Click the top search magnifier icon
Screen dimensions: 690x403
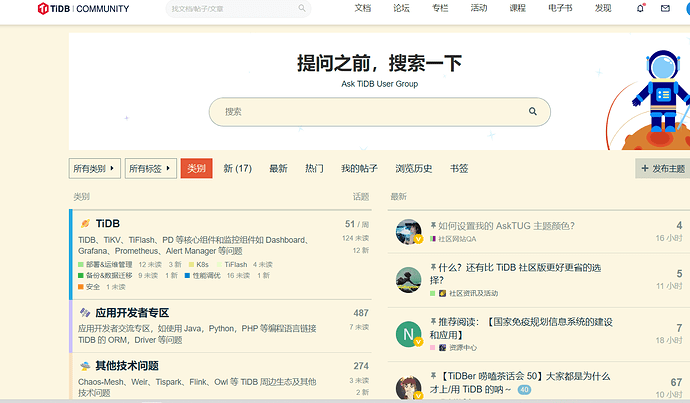pos(302,8)
